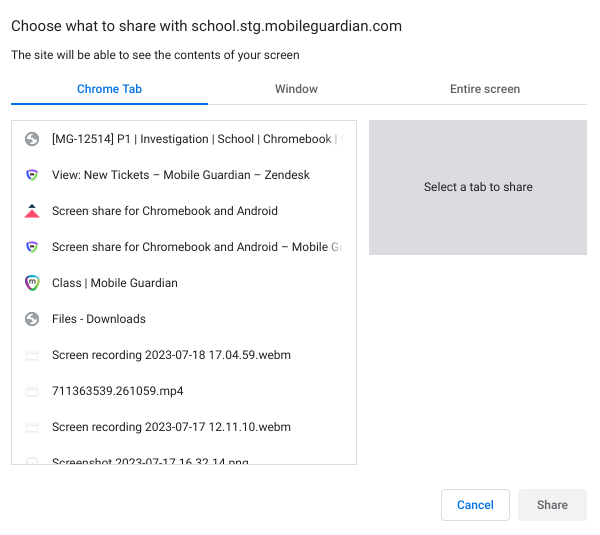
Task: Click the 'Select a tab to share' preview pane
Action: pyautogui.click(x=478, y=187)
